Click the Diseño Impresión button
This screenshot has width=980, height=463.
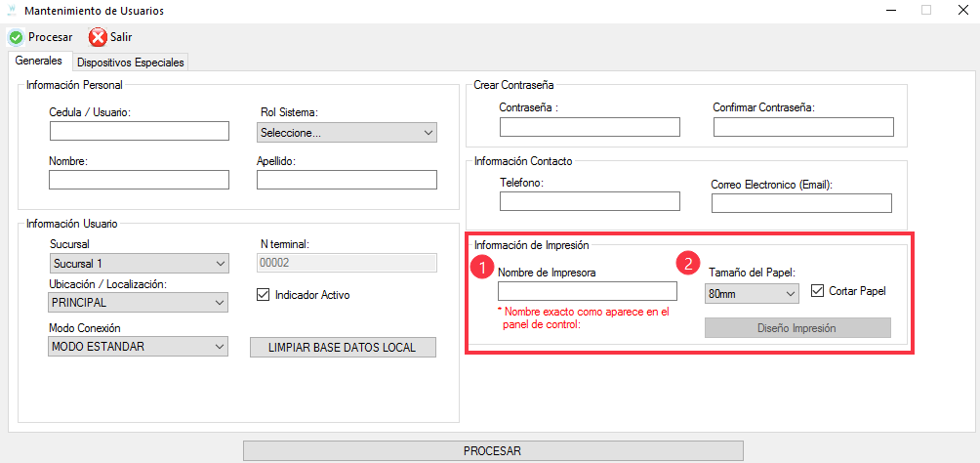797,327
